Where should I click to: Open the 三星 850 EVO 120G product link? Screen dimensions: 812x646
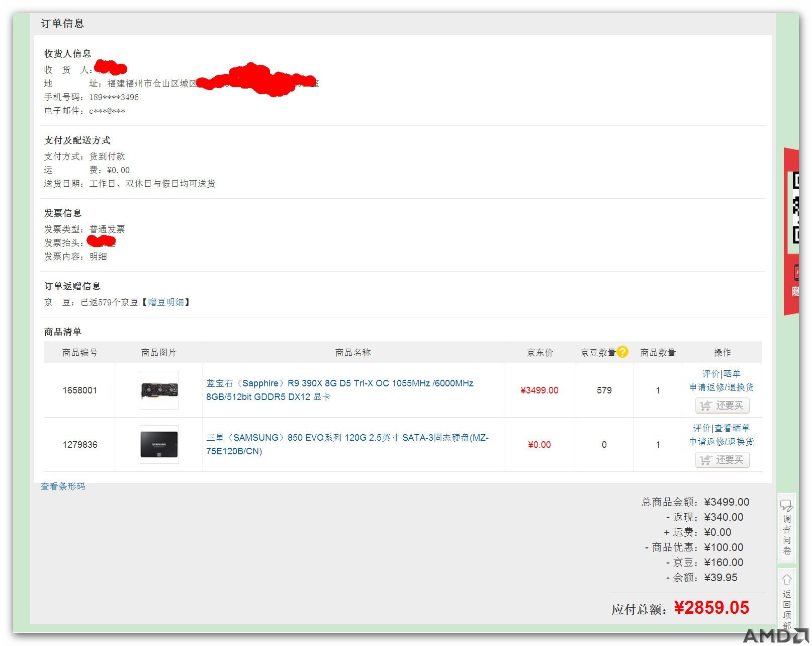pyautogui.click(x=347, y=444)
